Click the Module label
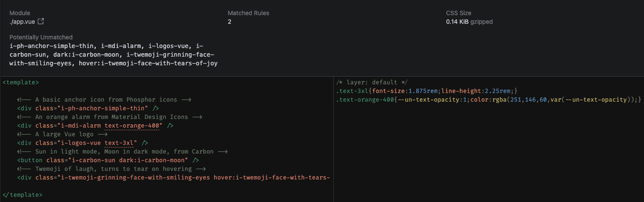 point(20,13)
